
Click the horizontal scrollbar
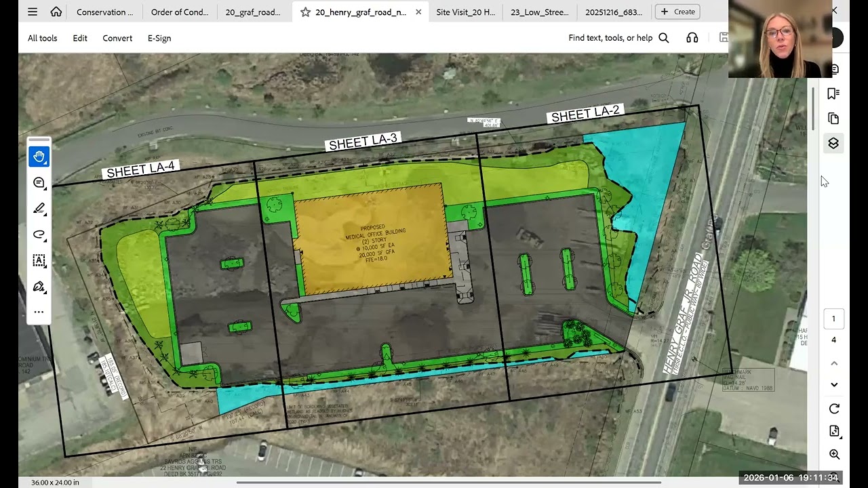448,483
